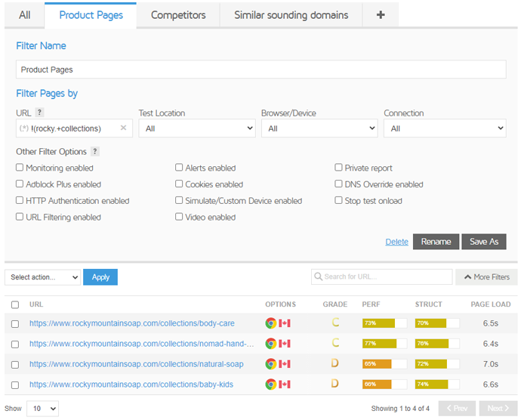Click grade D icon for natural-soap

click(x=334, y=363)
